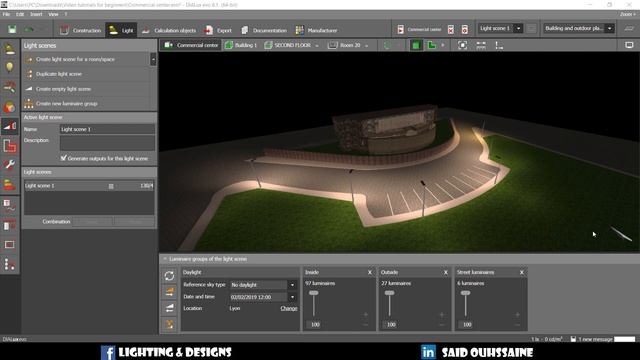Select the Commercial center breadcrumb

[191, 45]
